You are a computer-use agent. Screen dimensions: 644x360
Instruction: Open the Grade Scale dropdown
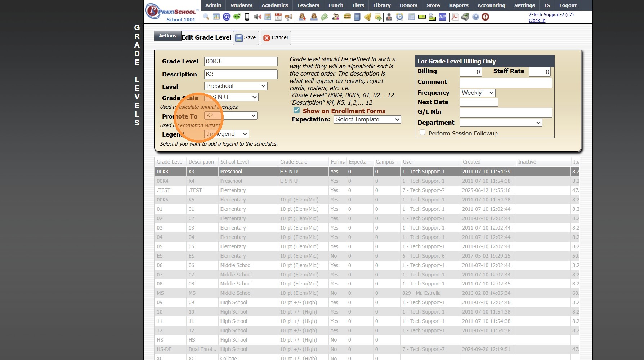click(x=231, y=97)
